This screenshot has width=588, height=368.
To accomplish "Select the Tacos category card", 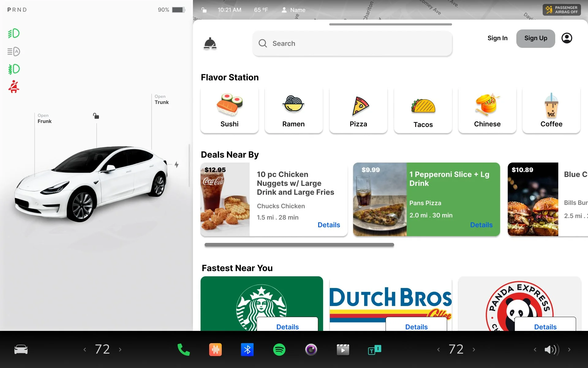I will click(x=423, y=110).
